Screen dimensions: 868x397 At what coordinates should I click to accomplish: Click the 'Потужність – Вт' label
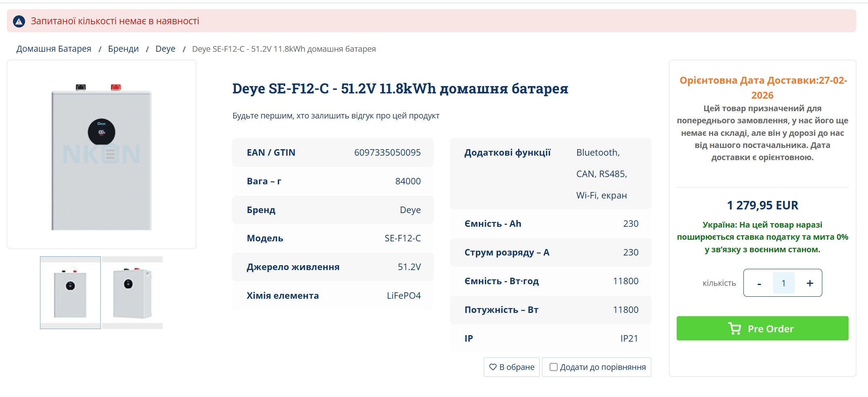click(501, 310)
